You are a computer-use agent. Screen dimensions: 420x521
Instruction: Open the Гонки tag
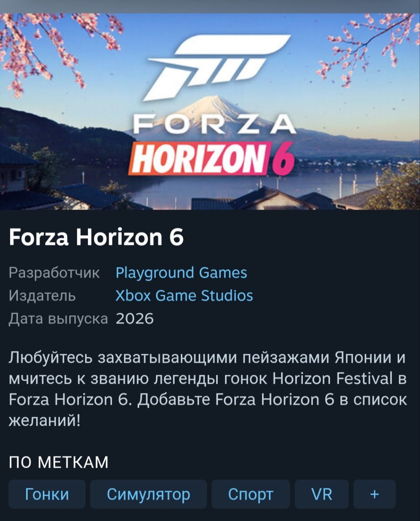click(x=47, y=494)
